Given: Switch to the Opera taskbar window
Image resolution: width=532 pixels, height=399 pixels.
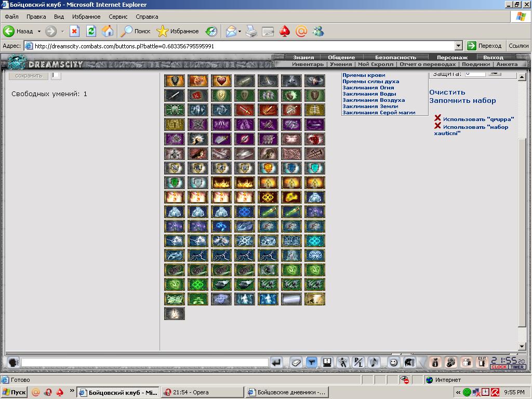Looking at the screenshot, I should [202, 393].
